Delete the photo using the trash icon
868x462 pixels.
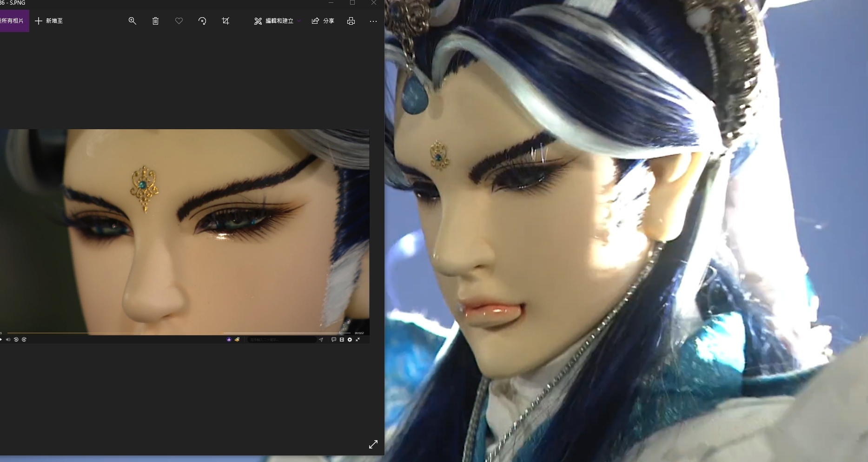pyautogui.click(x=156, y=21)
